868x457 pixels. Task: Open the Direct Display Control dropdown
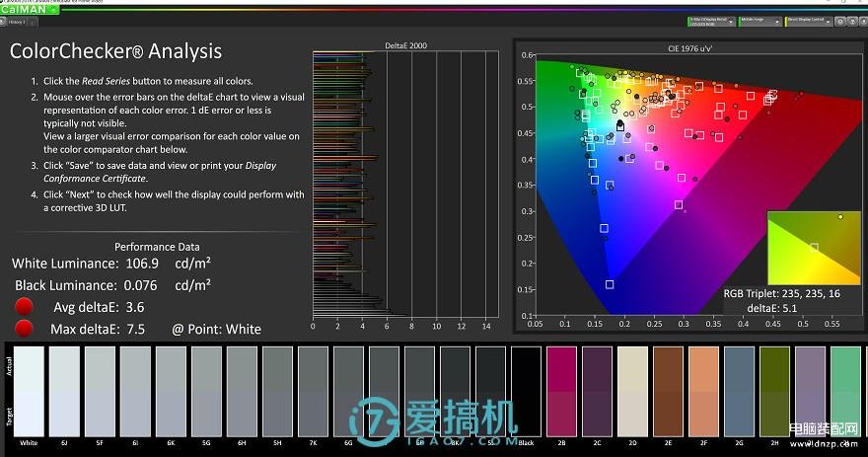[x=808, y=22]
